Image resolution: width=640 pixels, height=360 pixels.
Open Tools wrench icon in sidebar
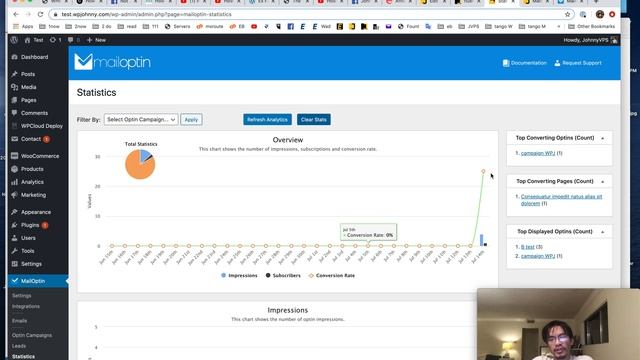click(x=15, y=251)
